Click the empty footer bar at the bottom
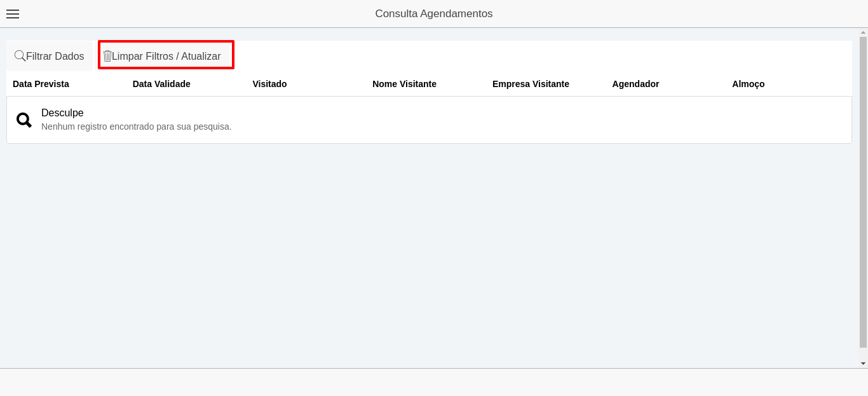 434,382
